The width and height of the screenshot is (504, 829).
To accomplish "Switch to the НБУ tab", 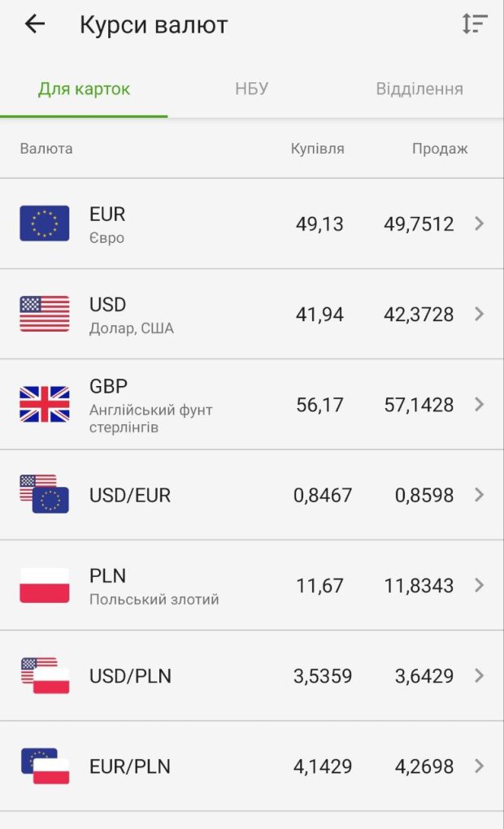I will click(x=252, y=89).
